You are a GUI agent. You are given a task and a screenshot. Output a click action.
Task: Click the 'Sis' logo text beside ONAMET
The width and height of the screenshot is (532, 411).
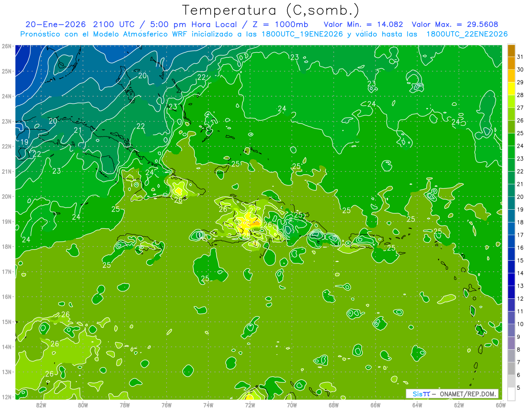(417, 394)
